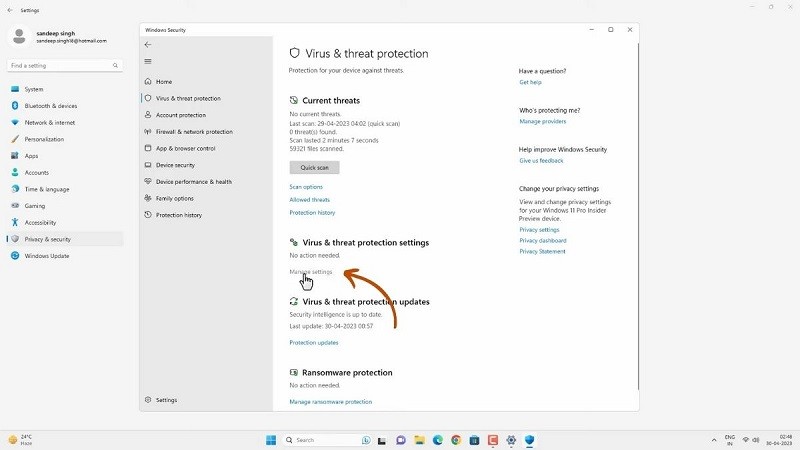800x450 pixels.
Task: Open Protection history link under Current threats
Action: [312, 213]
